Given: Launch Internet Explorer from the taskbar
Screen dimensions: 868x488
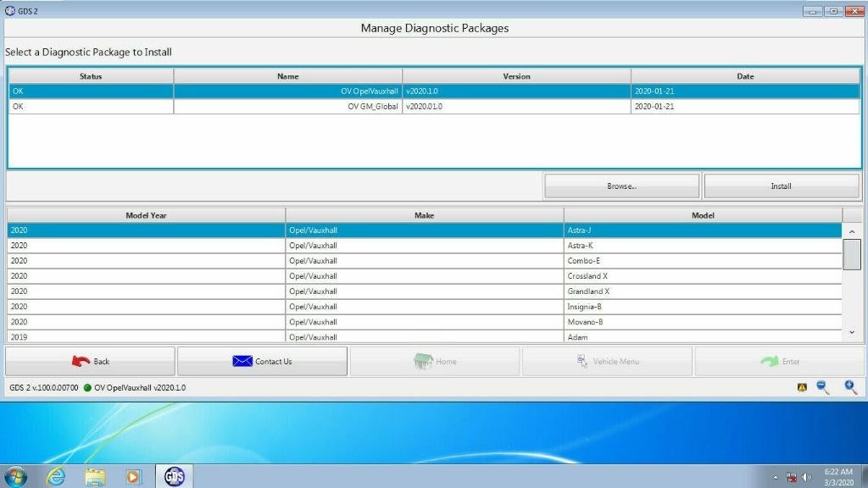Looking at the screenshot, I should coord(56,476).
